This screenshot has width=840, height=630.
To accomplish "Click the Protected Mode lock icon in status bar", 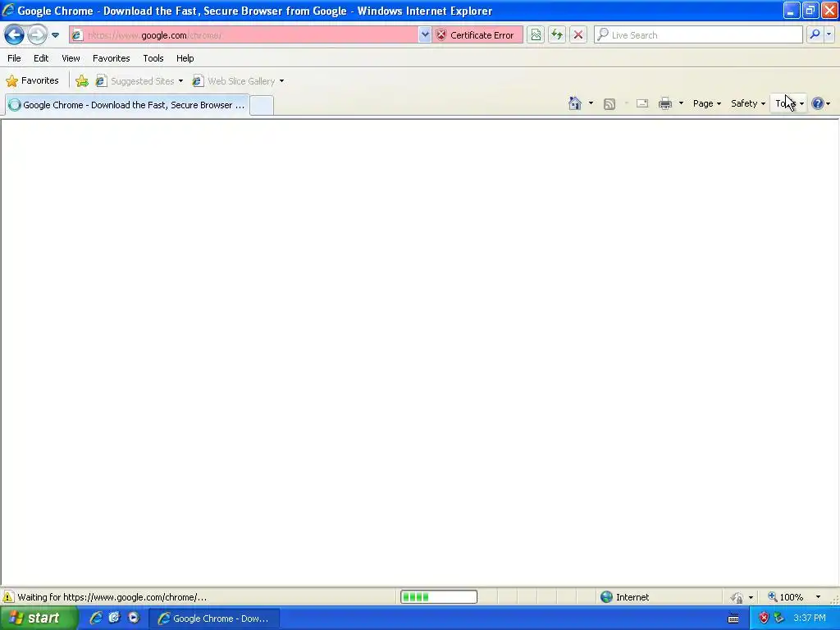I will point(737,597).
